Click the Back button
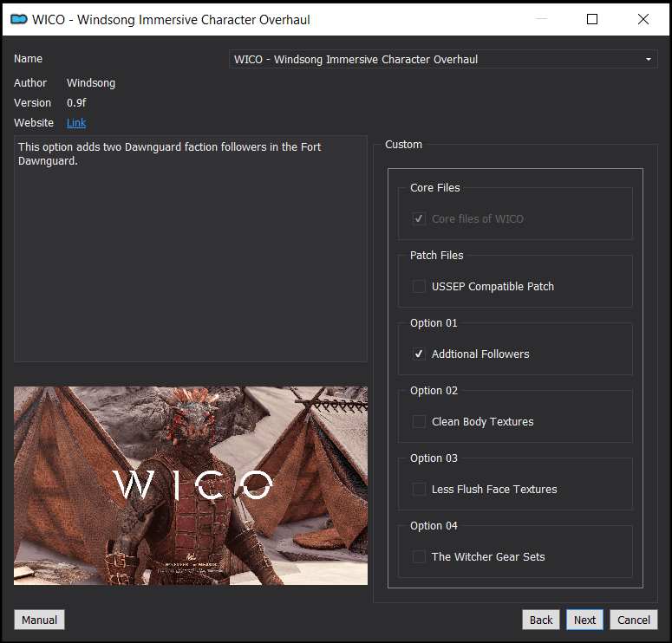This screenshot has width=672, height=643. pos(541,620)
